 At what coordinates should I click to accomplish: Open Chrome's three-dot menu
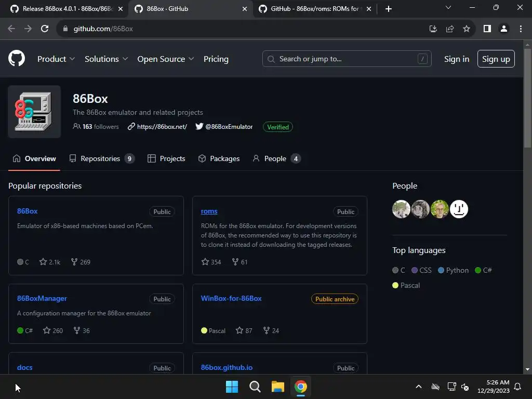click(x=521, y=29)
